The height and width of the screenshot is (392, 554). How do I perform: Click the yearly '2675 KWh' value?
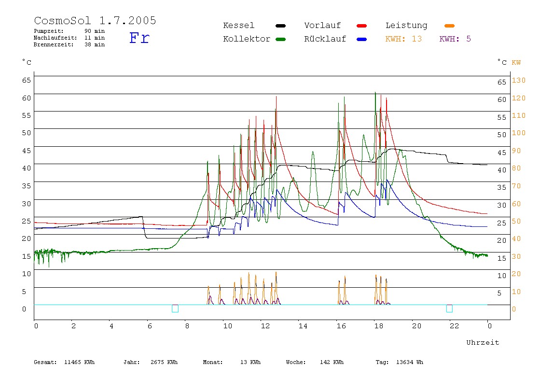[164, 362]
